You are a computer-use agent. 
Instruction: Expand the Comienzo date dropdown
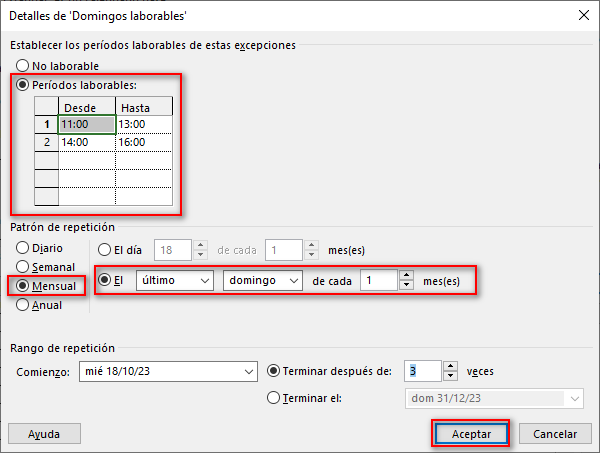(x=248, y=371)
